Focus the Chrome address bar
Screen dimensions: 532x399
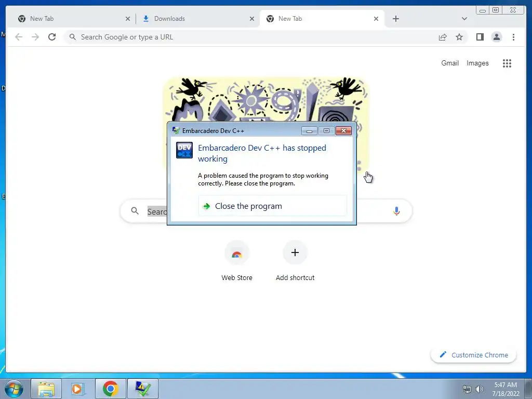click(251, 37)
